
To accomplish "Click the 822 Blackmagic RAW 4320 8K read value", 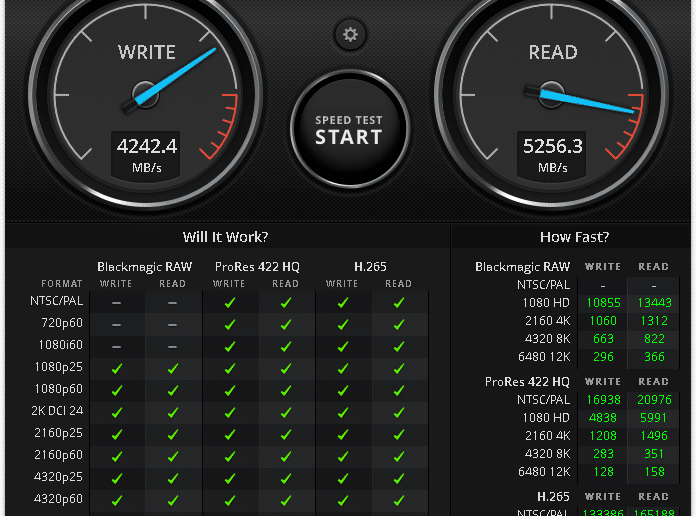I will tap(654, 339).
